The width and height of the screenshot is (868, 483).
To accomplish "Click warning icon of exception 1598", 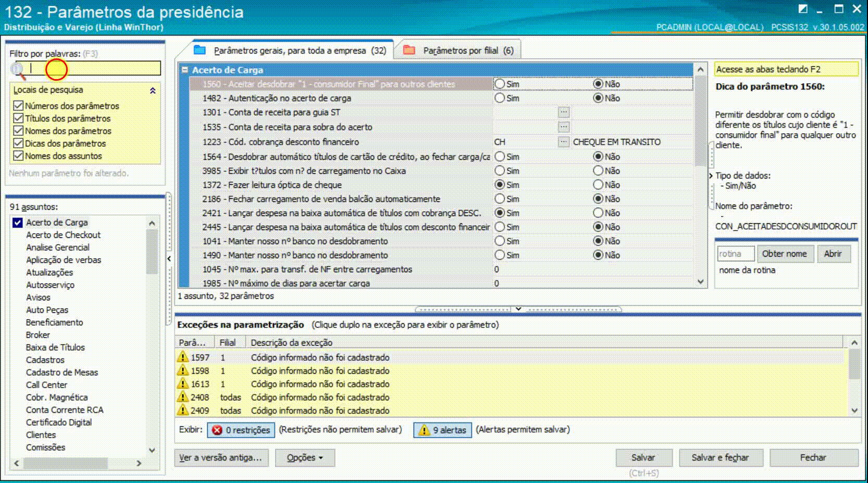I will click(x=182, y=370).
